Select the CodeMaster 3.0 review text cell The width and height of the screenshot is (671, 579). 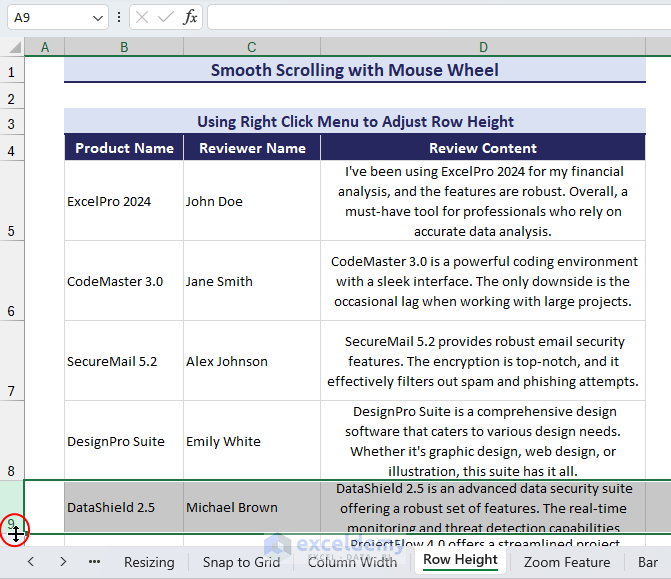coord(483,281)
